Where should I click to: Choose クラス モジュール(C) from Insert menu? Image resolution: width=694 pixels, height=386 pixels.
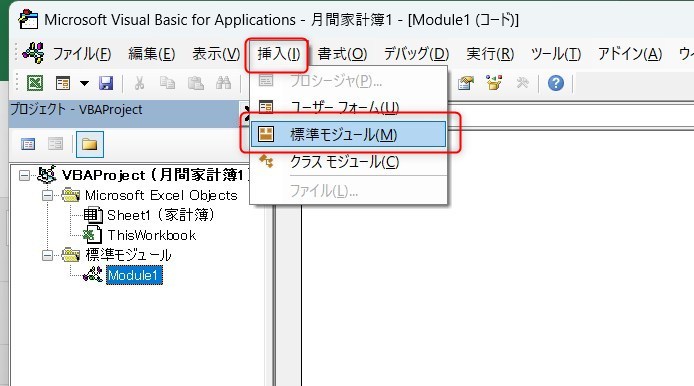(348, 162)
